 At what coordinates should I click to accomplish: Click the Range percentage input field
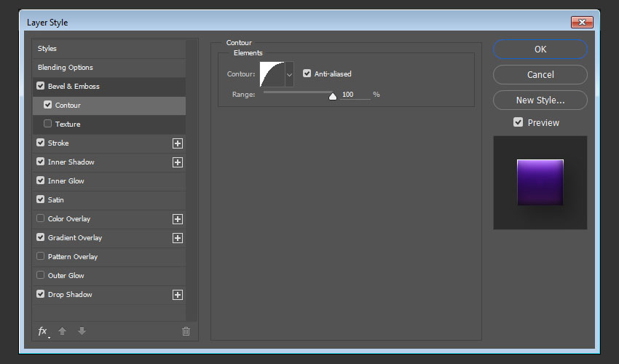pos(354,95)
